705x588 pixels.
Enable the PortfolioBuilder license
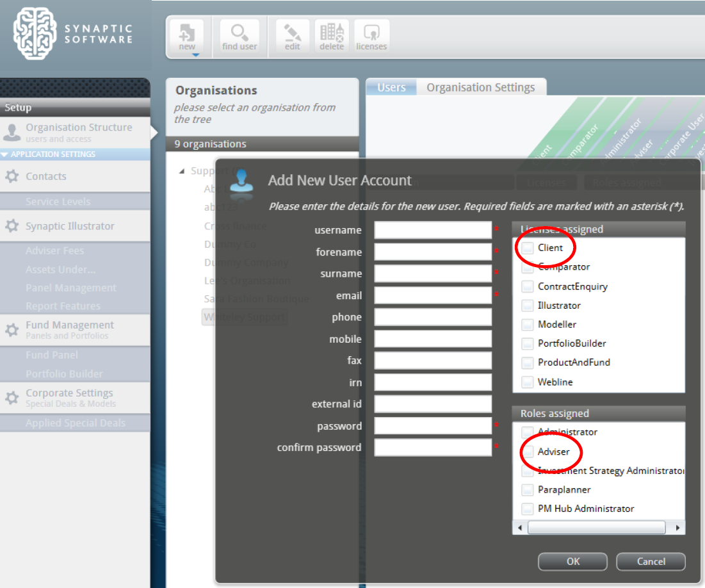point(528,343)
